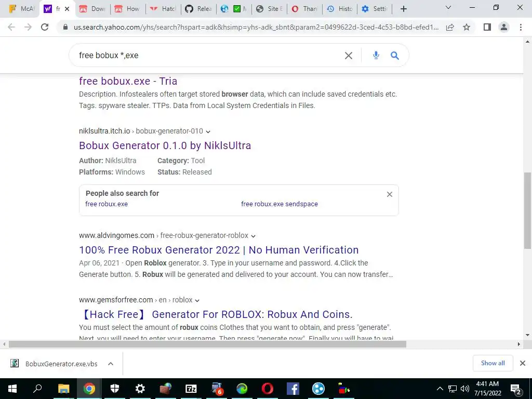
Task: Open 100% Free Robux Generator 2022 result
Action: (219, 250)
